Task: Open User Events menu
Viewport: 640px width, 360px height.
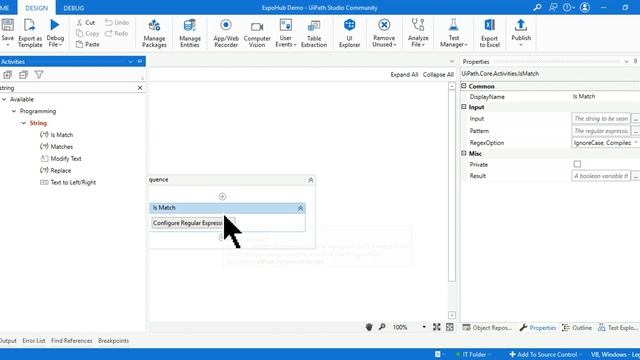Action: pyautogui.click(x=286, y=33)
